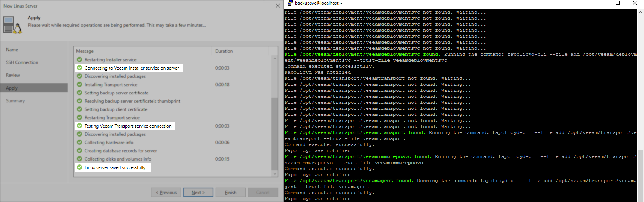This screenshot has height=202, width=644.
Task: Click scroll-up arrow of the message list
Action: (x=274, y=58)
